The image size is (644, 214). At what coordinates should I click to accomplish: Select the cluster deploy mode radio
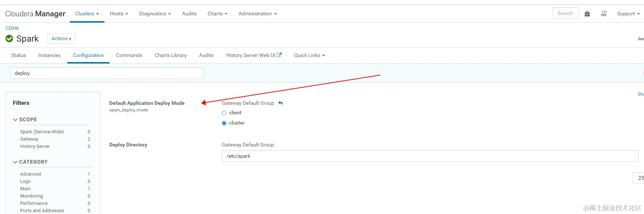pyautogui.click(x=224, y=123)
